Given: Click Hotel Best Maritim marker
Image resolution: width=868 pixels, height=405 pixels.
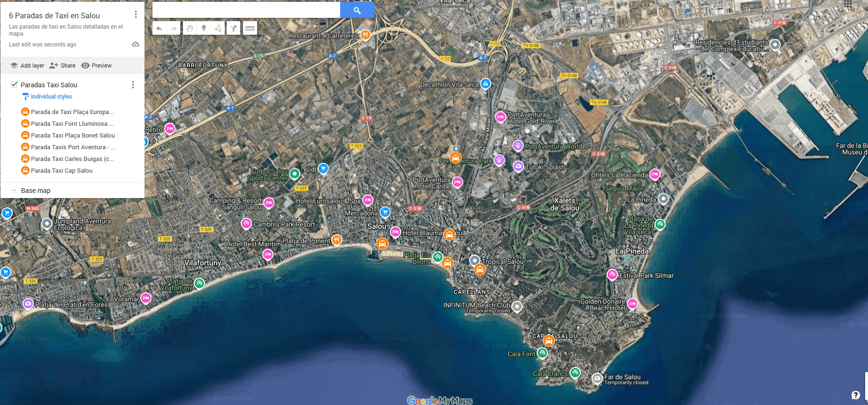Looking at the screenshot, I should coord(267,254).
